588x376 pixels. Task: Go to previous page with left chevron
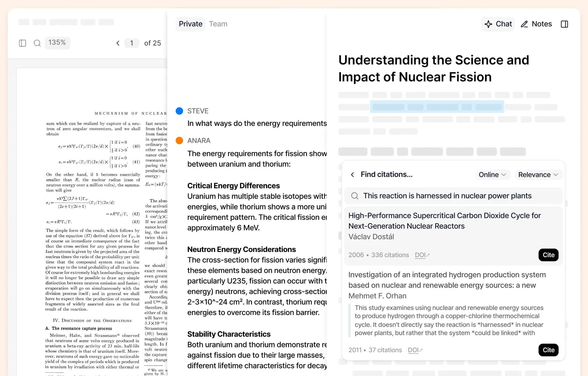tap(118, 43)
